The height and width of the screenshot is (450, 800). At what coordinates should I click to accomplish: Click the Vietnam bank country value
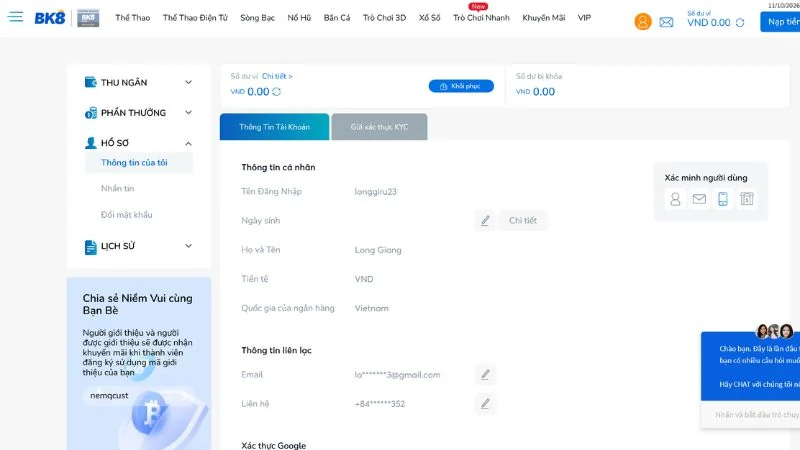[x=371, y=308]
